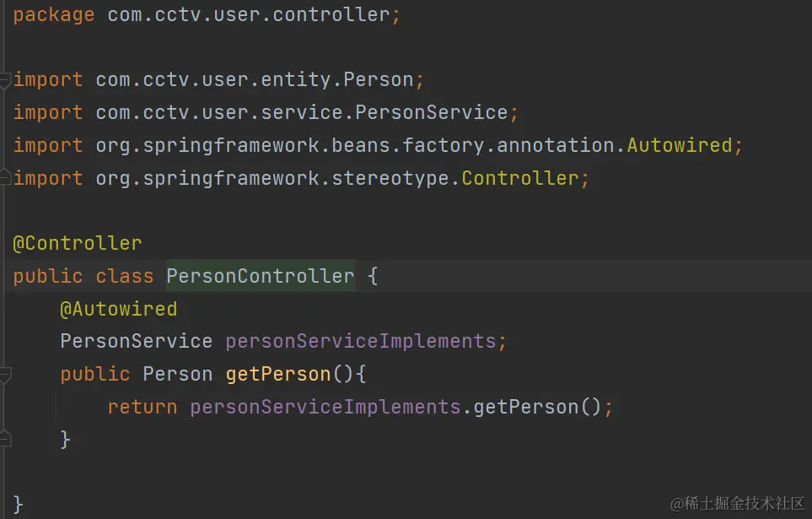Screen dimensions: 812x519
Task: Click fold end marker at getPerson closing brace
Action: click(4, 439)
